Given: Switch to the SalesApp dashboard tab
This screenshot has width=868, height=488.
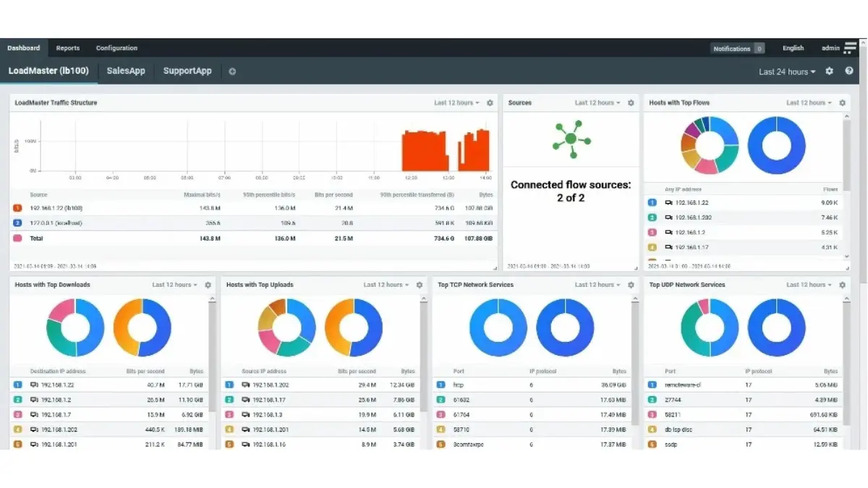Looking at the screenshot, I should [x=125, y=71].
